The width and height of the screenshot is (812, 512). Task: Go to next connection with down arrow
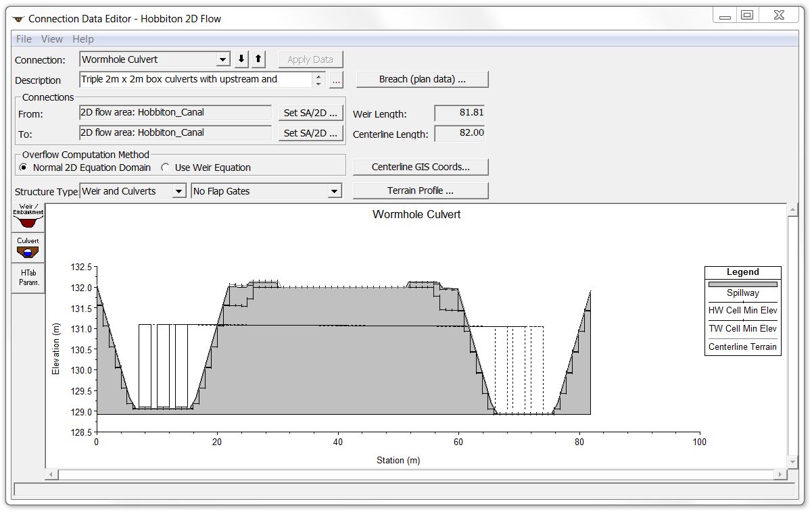click(241, 59)
